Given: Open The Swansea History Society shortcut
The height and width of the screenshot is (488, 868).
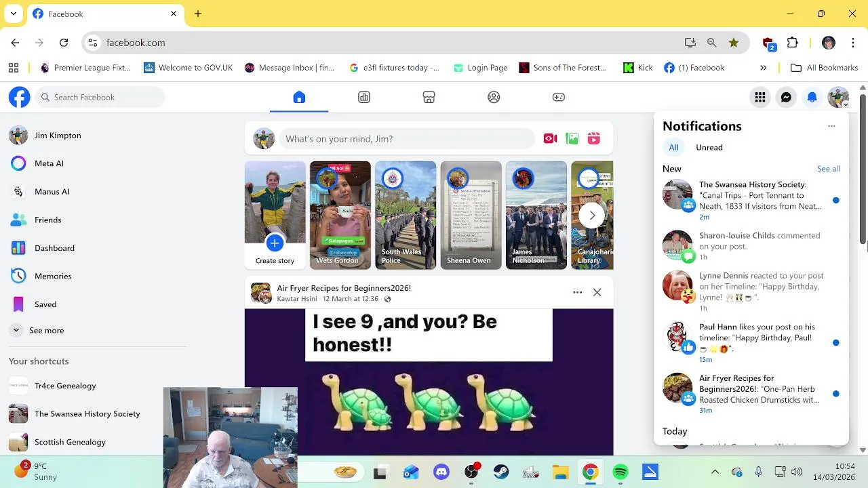Looking at the screenshot, I should [x=87, y=414].
